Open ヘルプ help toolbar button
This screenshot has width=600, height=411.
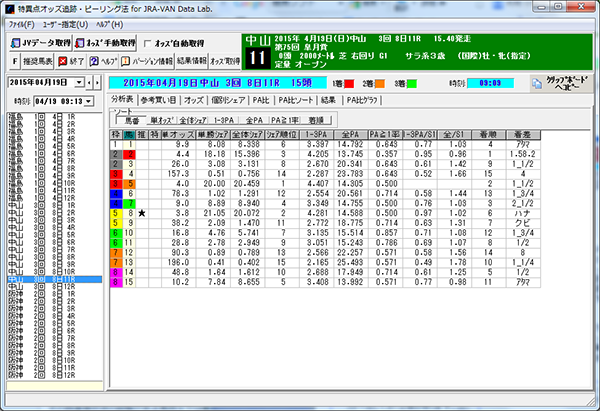tap(103, 61)
